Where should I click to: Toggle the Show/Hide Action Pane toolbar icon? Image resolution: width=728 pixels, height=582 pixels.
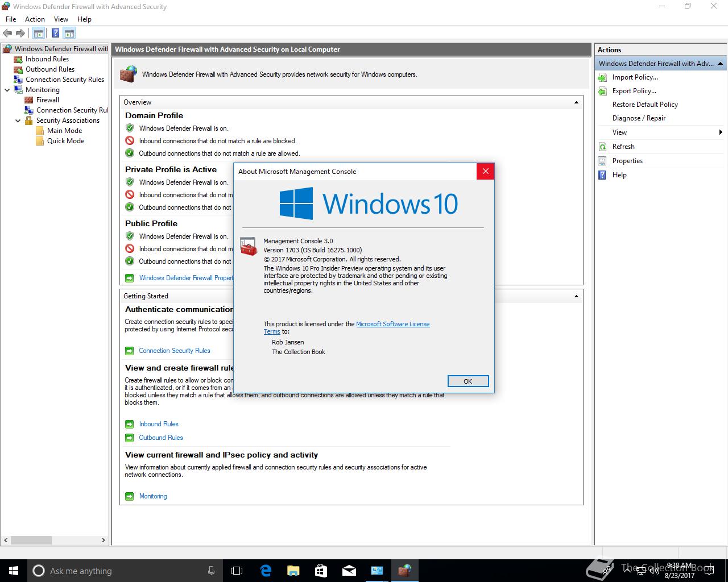coord(69,34)
